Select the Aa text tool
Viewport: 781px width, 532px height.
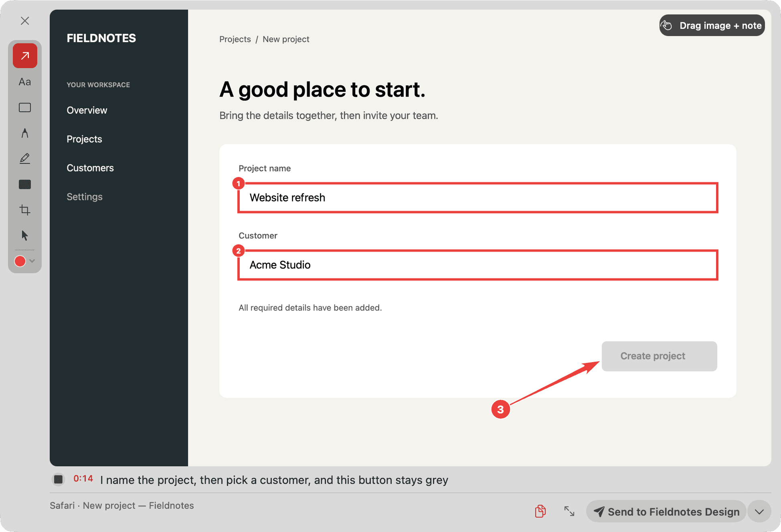pos(25,82)
